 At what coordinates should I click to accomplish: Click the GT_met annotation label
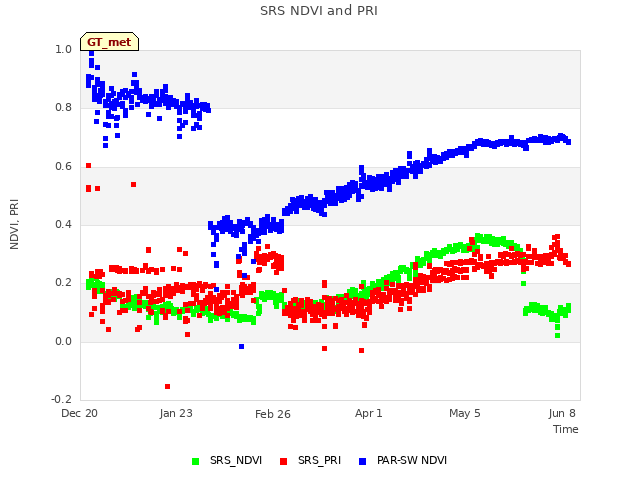point(109,42)
